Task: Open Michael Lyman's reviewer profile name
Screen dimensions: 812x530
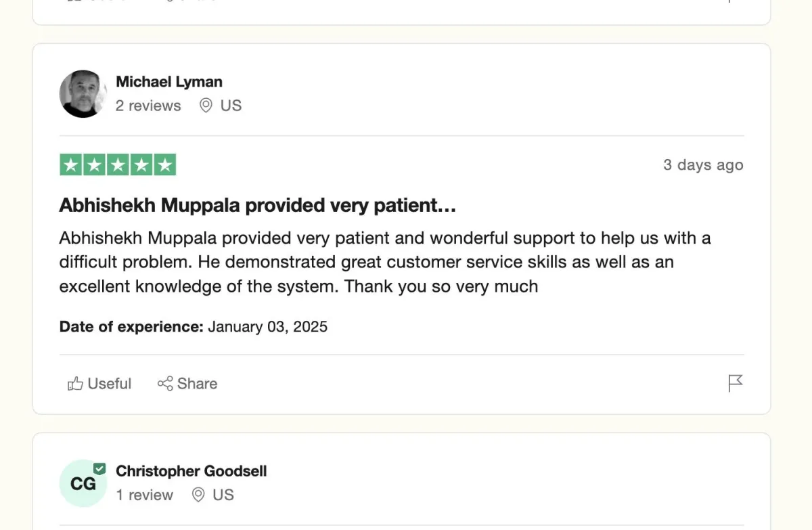Action: tap(169, 82)
